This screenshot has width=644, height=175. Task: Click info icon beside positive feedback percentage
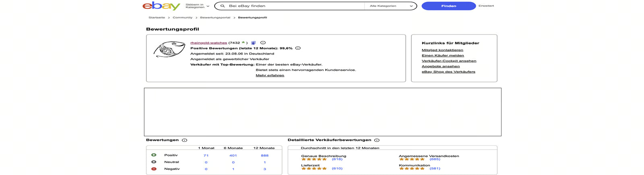(x=298, y=48)
